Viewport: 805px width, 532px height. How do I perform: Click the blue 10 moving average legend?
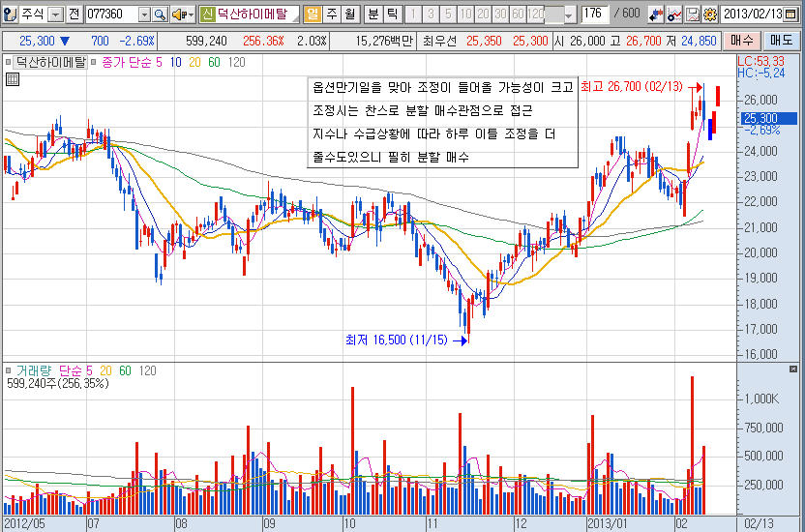[175, 62]
